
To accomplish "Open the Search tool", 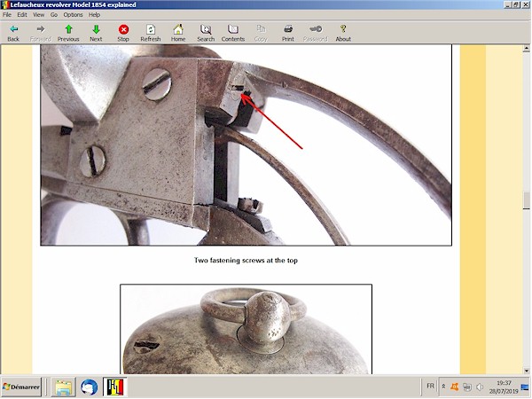I will (x=206, y=34).
